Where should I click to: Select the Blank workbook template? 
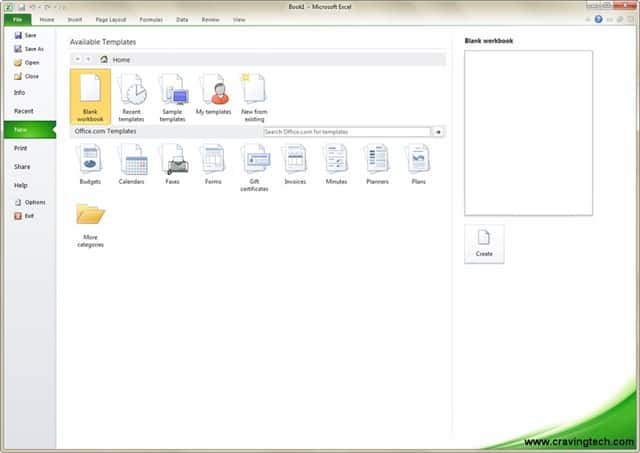click(90, 97)
